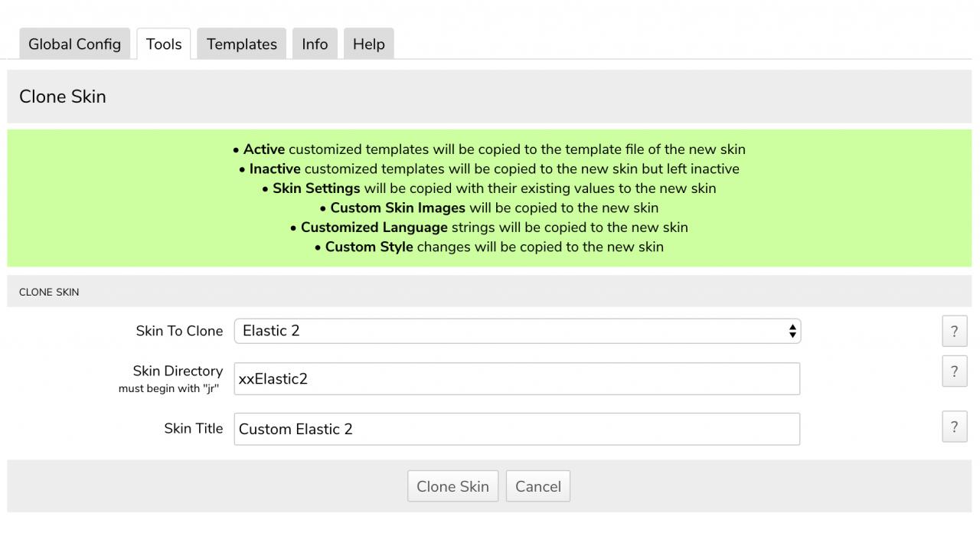Cancel the skin cloning form
Image resolution: width=980 pixels, height=543 pixels.
pyautogui.click(x=537, y=486)
